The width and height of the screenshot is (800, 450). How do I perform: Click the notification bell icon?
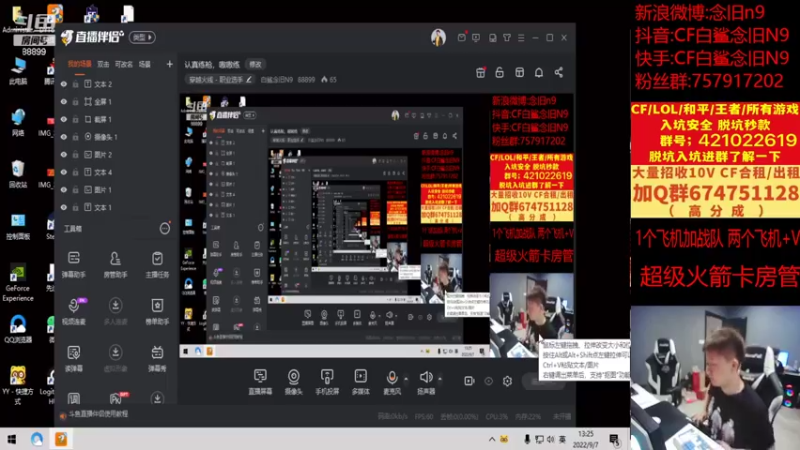[539, 72]
